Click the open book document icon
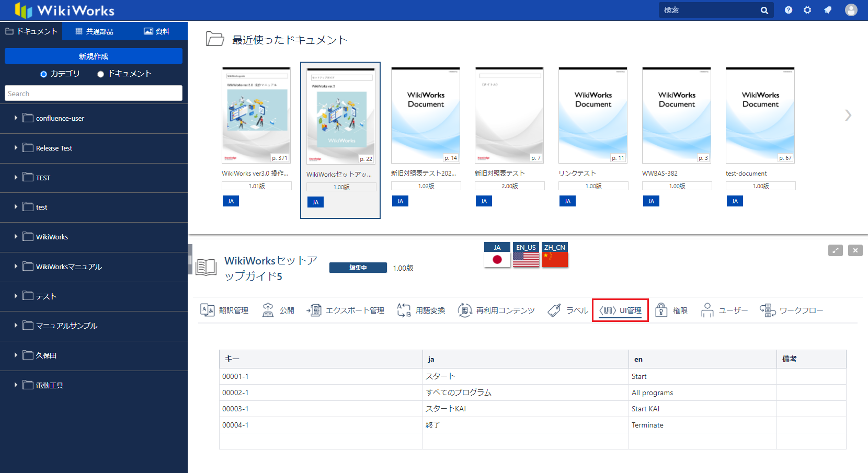The image size is (868, 473). [x=206, y=267]
